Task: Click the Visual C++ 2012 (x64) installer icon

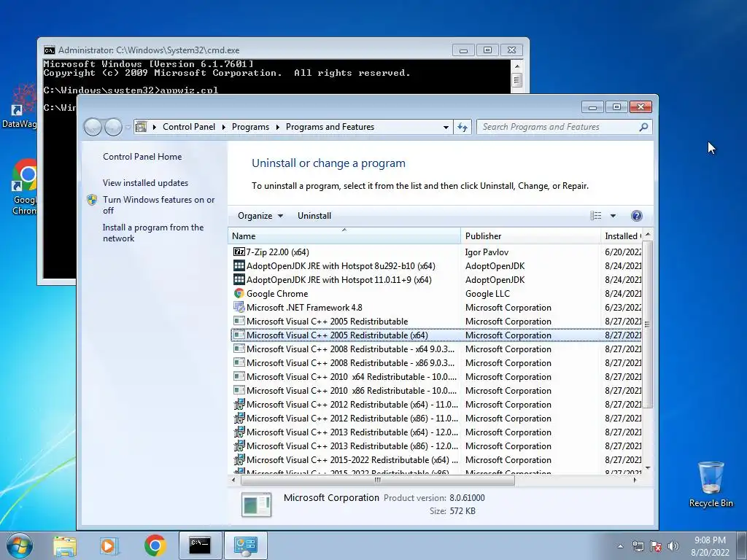Action: pos(239,404)
